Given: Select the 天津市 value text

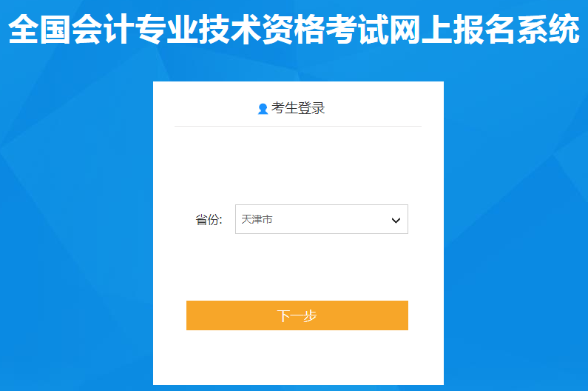Looking at the screenshot, I should [257, 219].
